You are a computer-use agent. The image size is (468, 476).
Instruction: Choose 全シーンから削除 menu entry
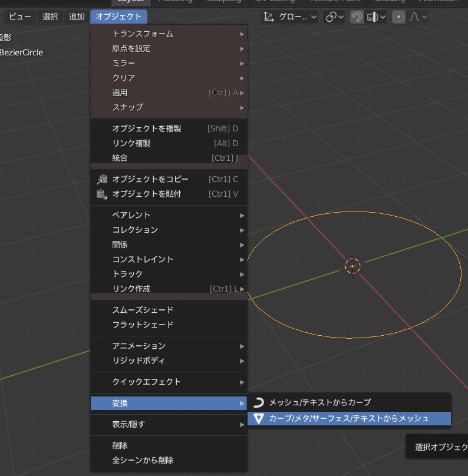click(x=169, y=460)
